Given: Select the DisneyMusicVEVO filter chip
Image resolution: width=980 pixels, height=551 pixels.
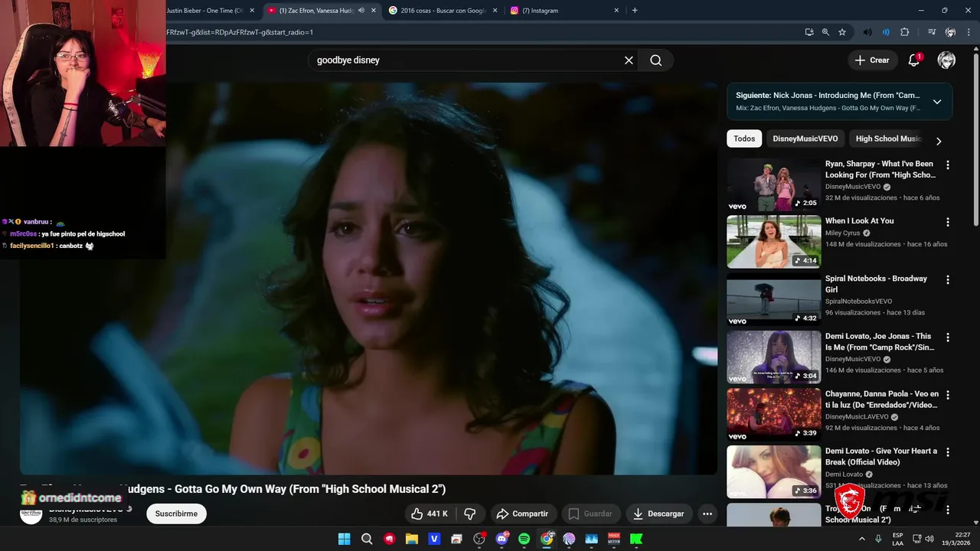Looking at the screenshot, I should coord(805,139).
